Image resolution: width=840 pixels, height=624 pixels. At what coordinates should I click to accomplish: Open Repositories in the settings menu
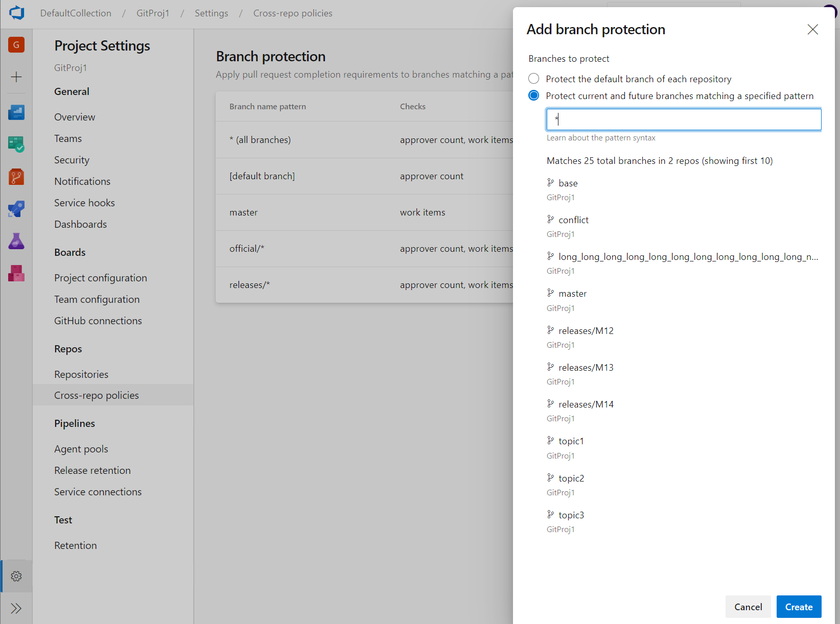pos(81,374)
